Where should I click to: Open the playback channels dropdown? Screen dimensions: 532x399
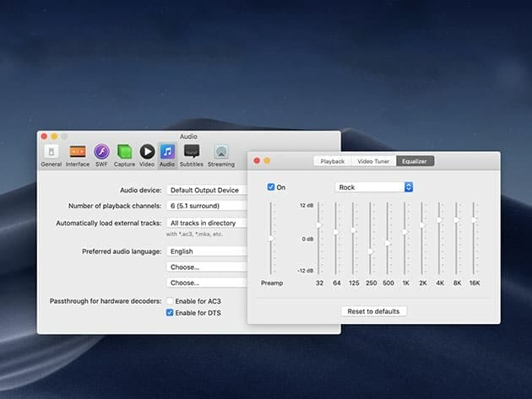pyautogui.click(x=207, y=206)
